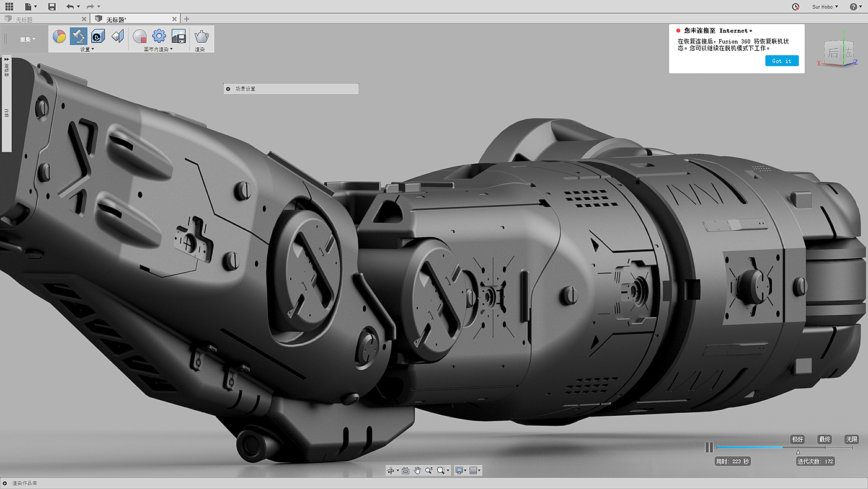The width and height of the screenshot is (868, 489).
Task: Set render quality to 无限
Action: (852, 439)
